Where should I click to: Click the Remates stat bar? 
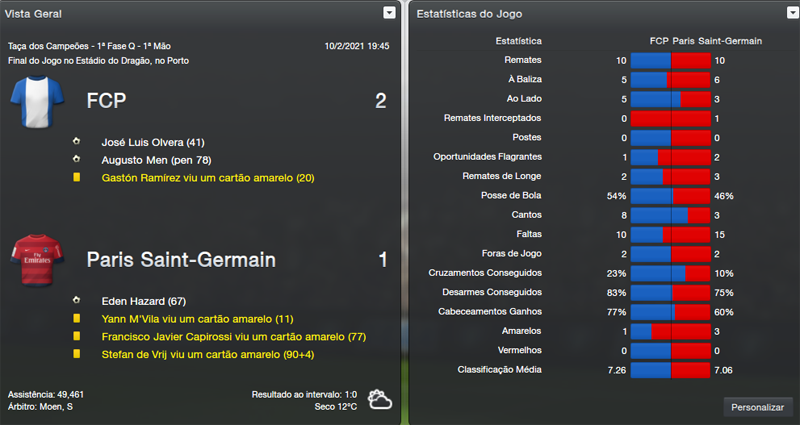click(x=670, y=61)
